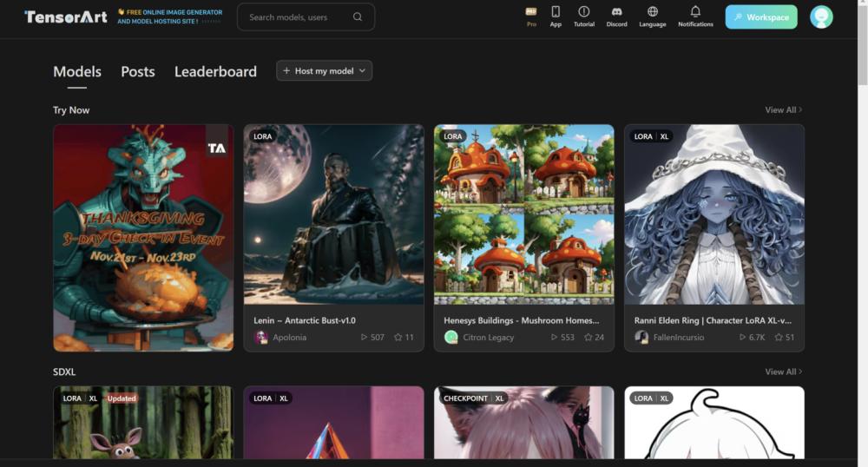This screenshot has height=467, width=868.
Task: Open the SDXL purple pyramid LORA card
Action: [x=334, y=422]
